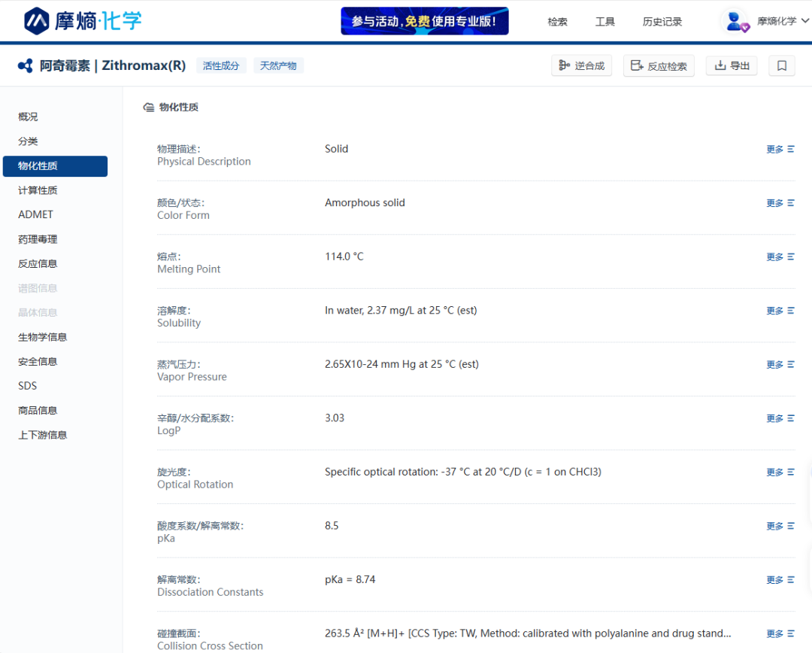Expand 更多 for Physical Description row
The width and height of the screenshot is (812, 653).
780,149
